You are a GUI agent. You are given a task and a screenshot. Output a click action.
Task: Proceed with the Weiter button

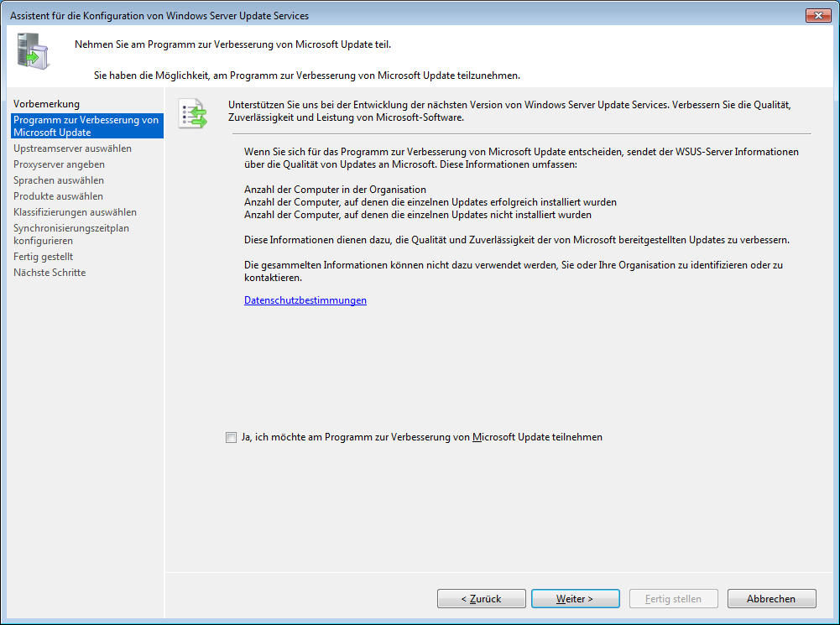click(x=576, y=599)
